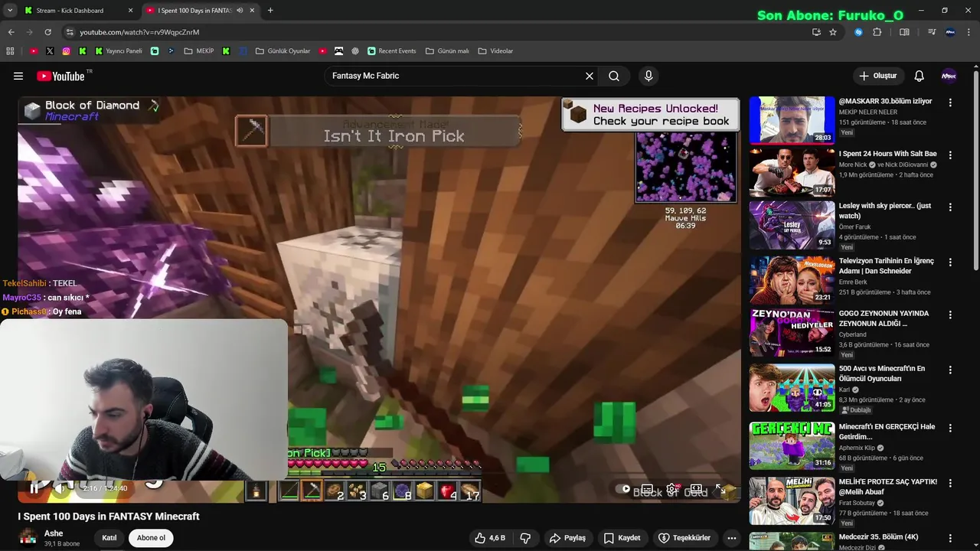The image size is (980, 551).
Task: Start voice search with microphone
Action: click(648, 76)
